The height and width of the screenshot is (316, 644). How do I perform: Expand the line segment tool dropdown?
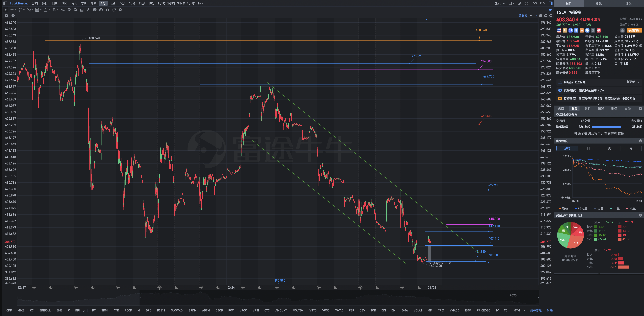pos(15,10)
